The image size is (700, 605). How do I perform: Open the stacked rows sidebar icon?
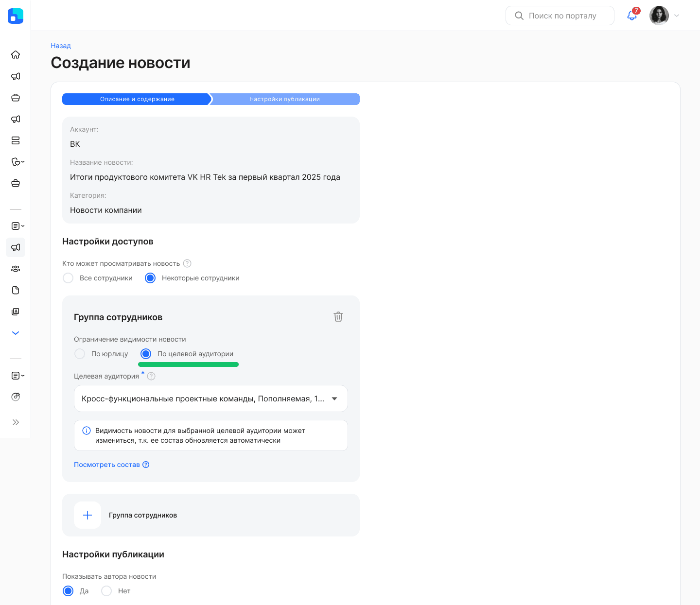click(x=16, y=140)
